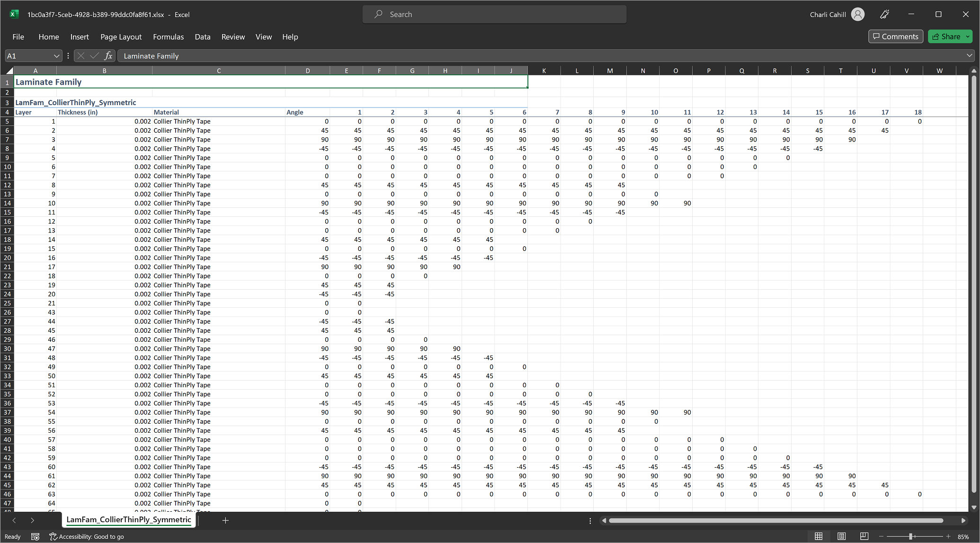Zoom out with the minus icon
Image resolution: width=980 pixels, height=543 pixels.
pos(881,536)
